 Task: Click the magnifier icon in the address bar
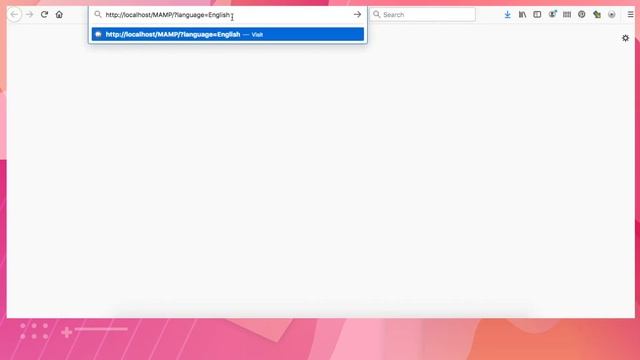pos(98,15)
